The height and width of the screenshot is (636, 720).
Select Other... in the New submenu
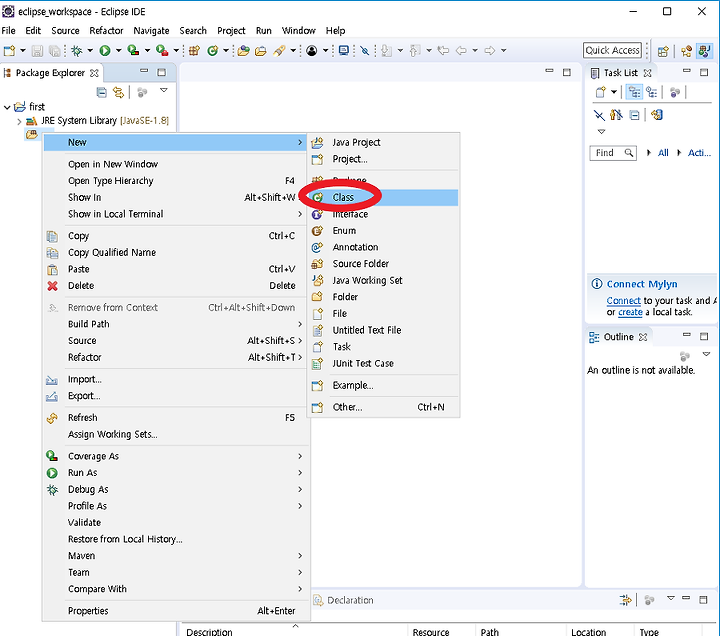384,407
